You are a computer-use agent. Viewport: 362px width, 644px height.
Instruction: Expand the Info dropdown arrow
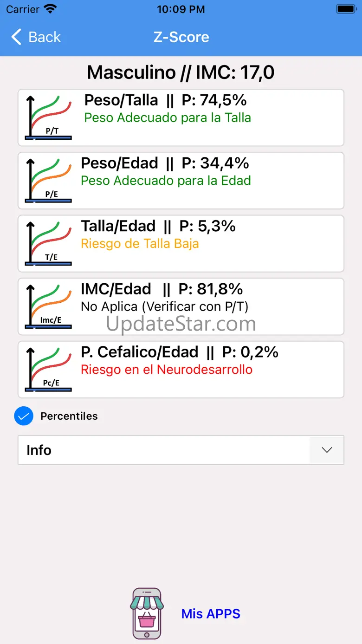tap(327, 450)
